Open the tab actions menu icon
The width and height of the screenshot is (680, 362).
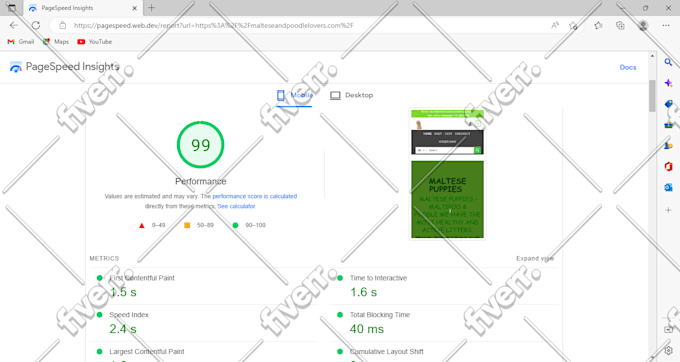coord(12,8)
